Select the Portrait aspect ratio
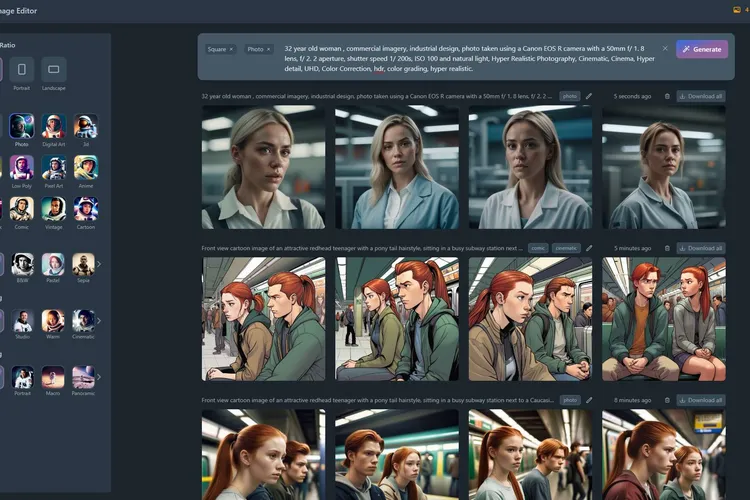This screenshot has height=500, width=750. pyautogui.click(x=22, y=70)
